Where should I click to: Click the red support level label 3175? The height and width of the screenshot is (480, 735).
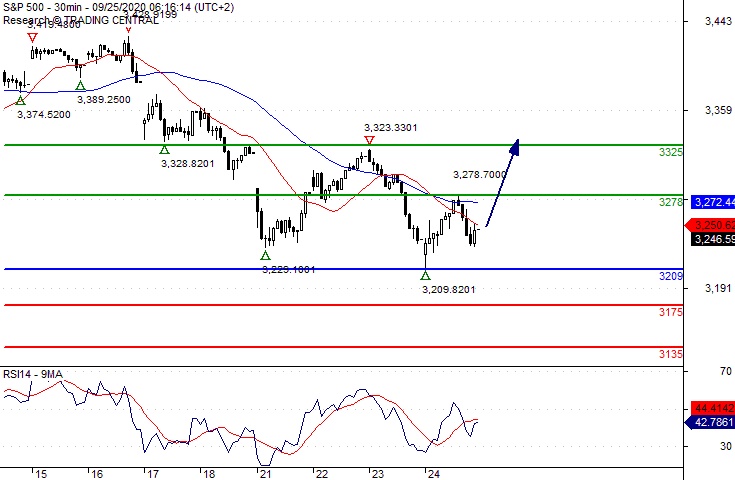click(671, 312)
